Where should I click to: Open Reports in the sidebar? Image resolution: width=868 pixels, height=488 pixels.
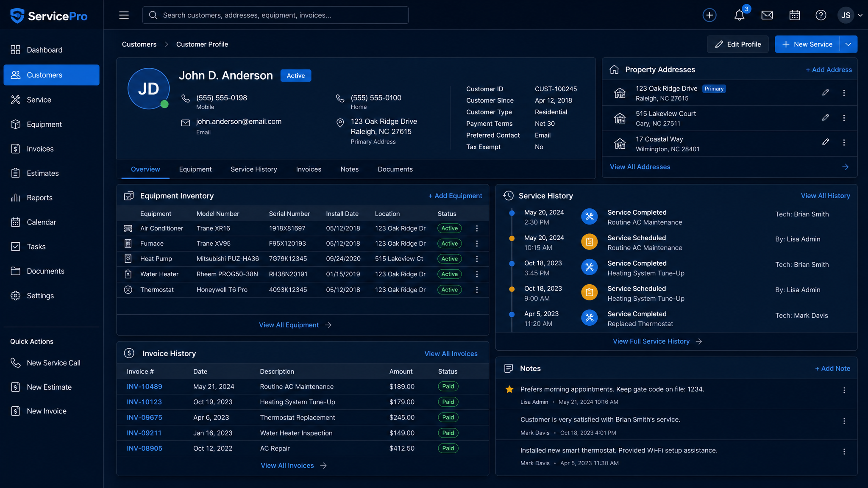tap(51, 198)
